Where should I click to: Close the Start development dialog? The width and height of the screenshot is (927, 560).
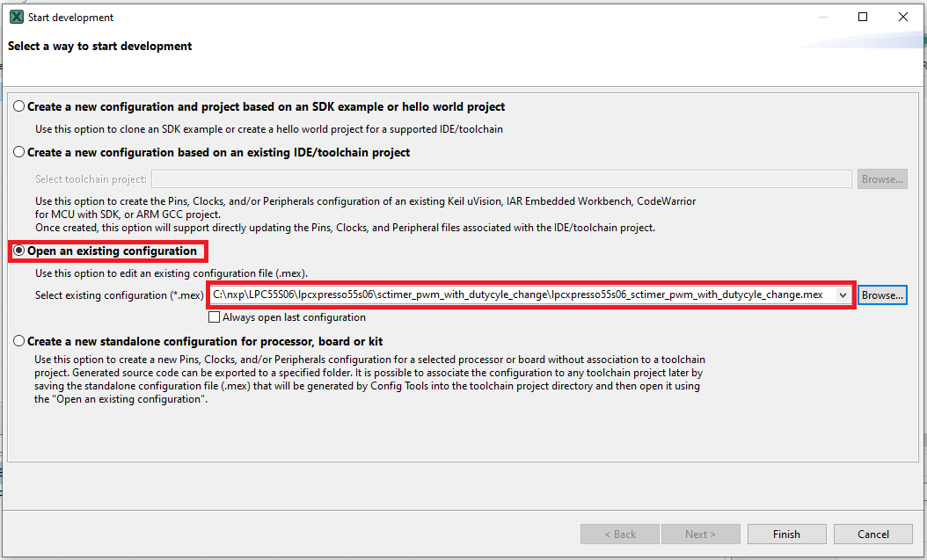click(903, 17)
